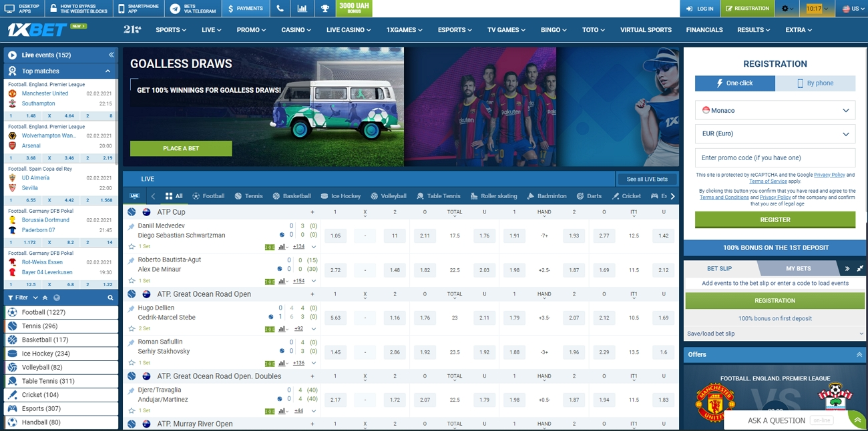Open Football (1227) in sidebar sports list
The height and width of the screenshot is (431, 868).
pos(61,312)
